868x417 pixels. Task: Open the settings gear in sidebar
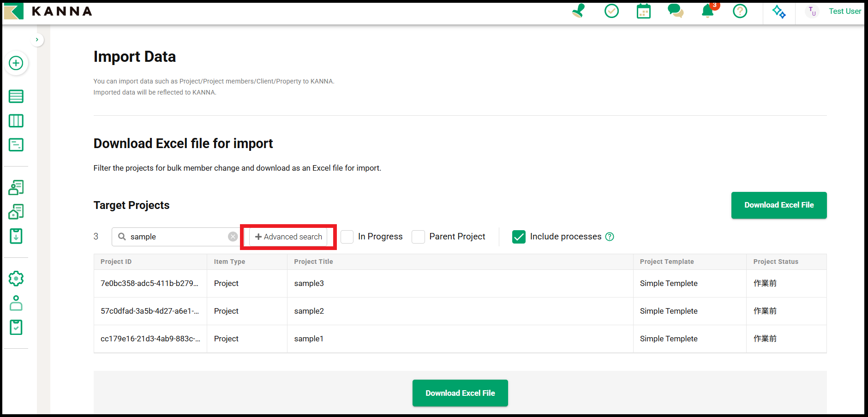tap(16, 279)
